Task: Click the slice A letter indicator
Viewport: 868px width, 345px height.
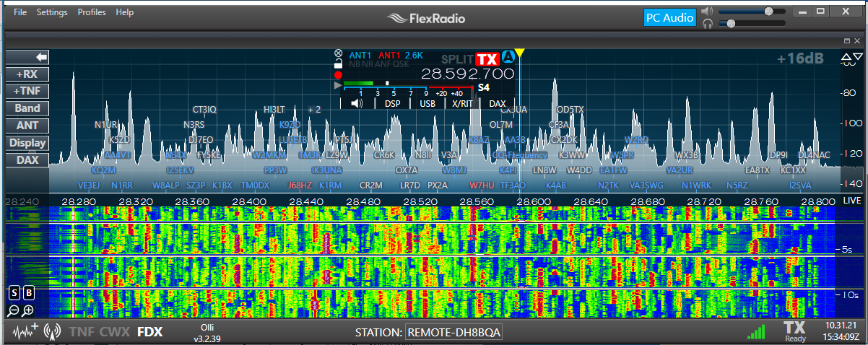Action: 508,57
